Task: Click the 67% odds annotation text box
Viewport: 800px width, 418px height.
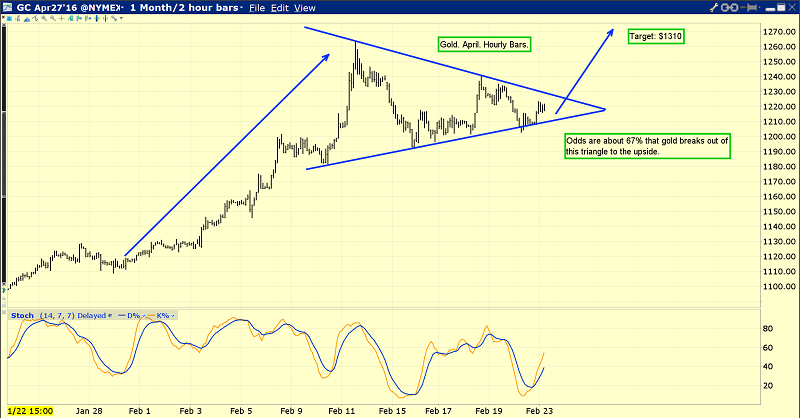Action: pos(646,146)
